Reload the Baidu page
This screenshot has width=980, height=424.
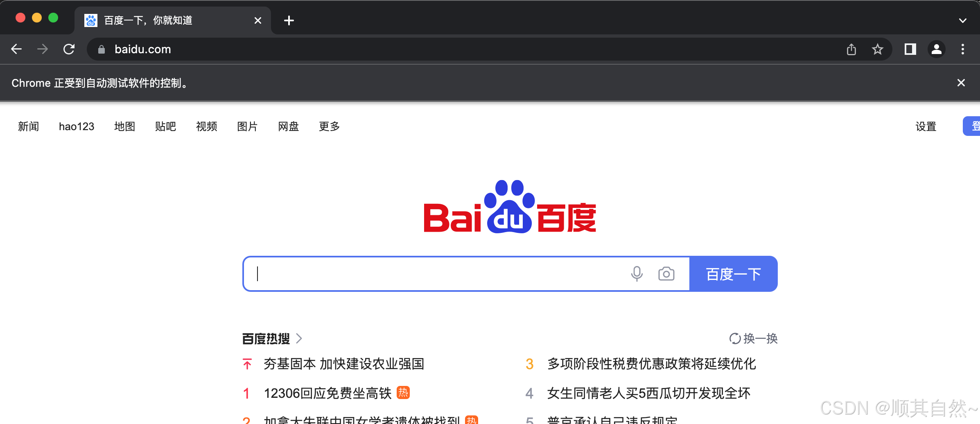(x=69, y=49)
